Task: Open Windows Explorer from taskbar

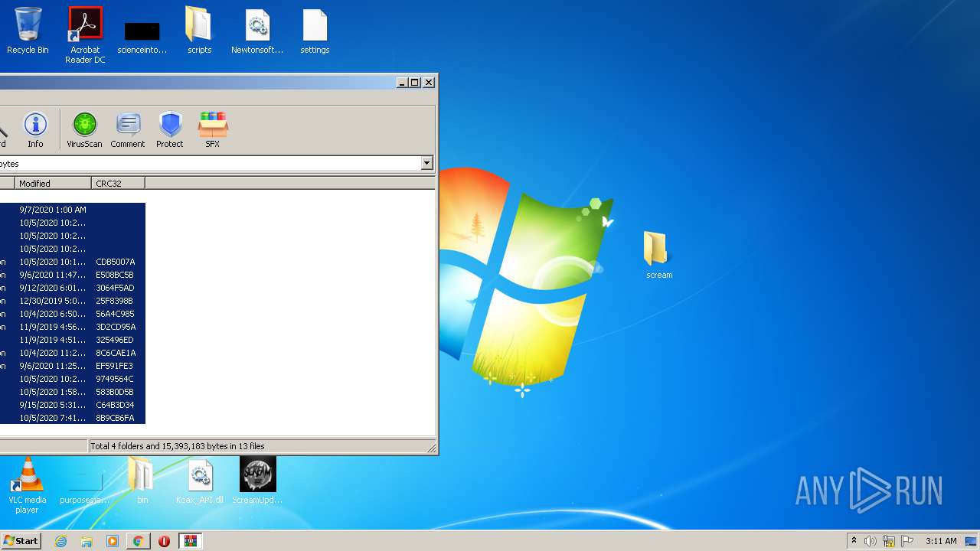Action: [87, 541]
